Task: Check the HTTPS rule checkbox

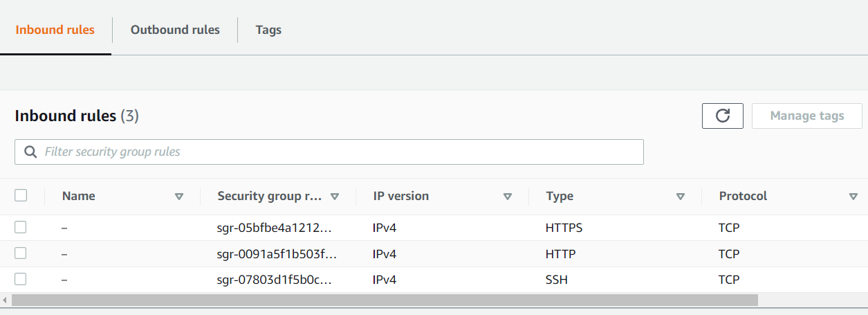Action: (21, 227)
